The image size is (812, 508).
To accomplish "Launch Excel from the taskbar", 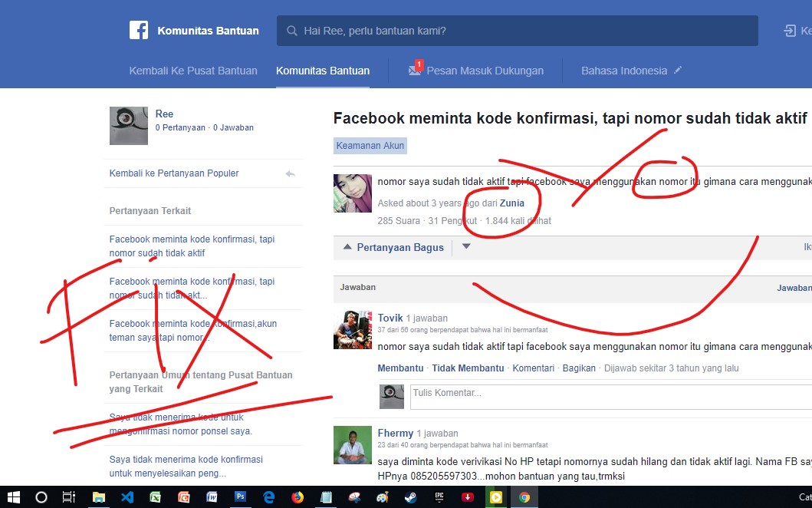I will (155, 497).
